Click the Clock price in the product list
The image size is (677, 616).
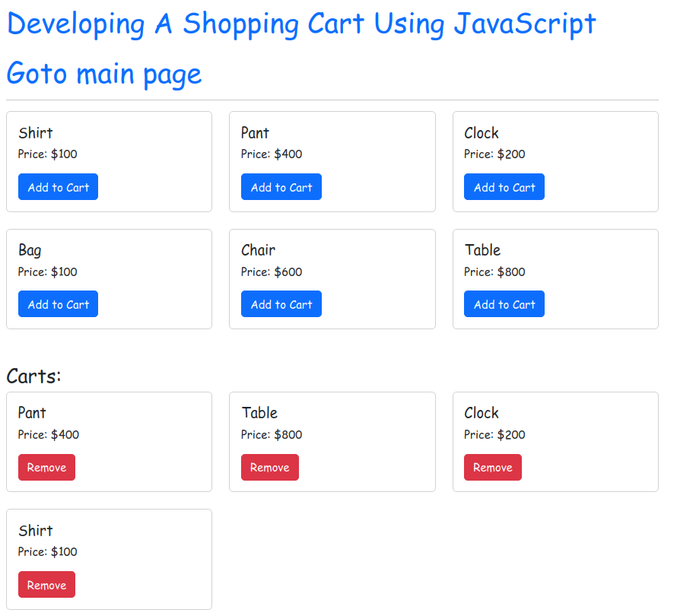click(x=494, y=154)
